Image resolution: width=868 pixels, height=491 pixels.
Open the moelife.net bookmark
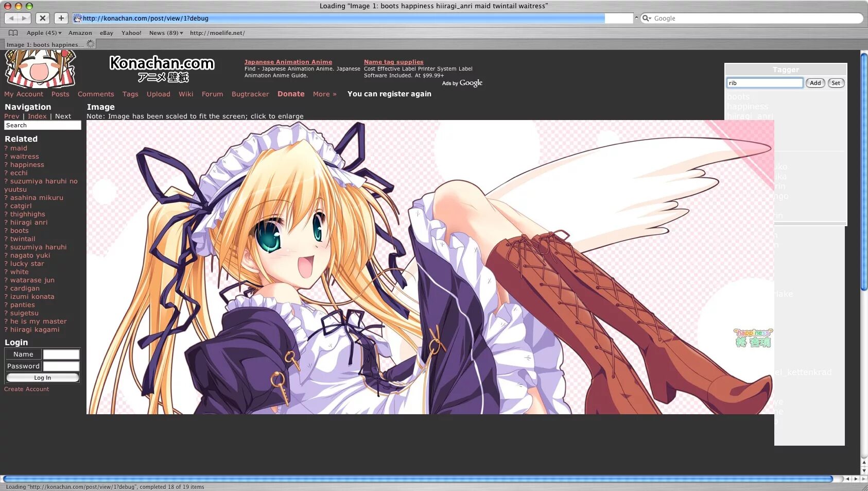[217, 33]
